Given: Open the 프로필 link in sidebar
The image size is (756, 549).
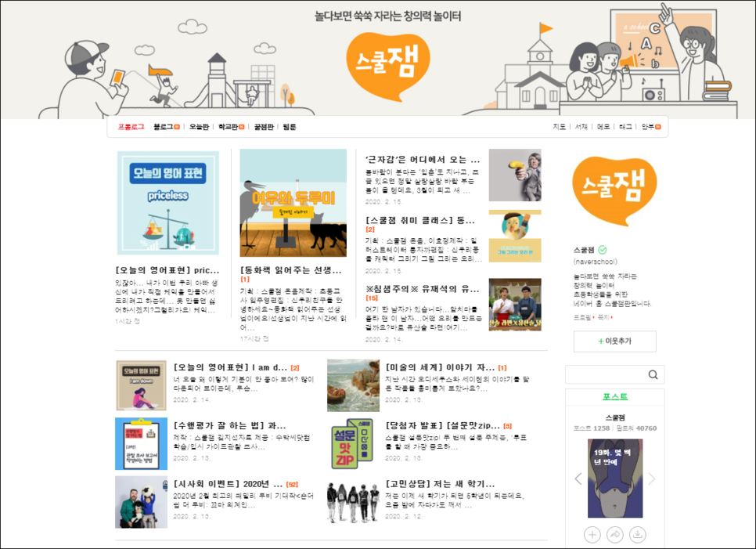Looking at the screenshot, I should tap(582, 317).
